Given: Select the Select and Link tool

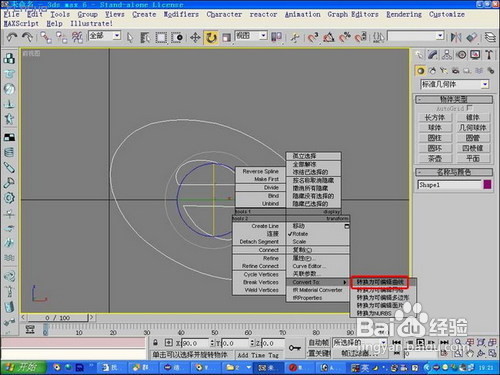Looking at the screenshot, I should (x=45, y=37).
